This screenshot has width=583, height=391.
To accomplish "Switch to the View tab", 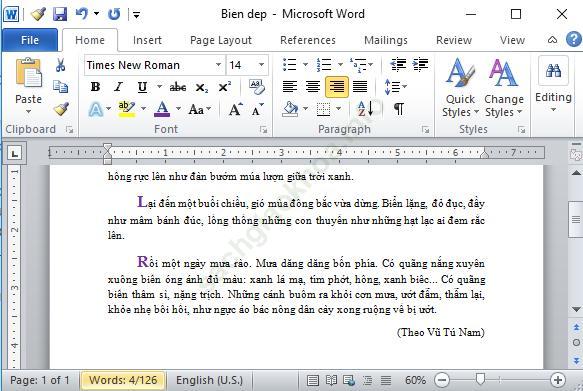I will point(512,40).
